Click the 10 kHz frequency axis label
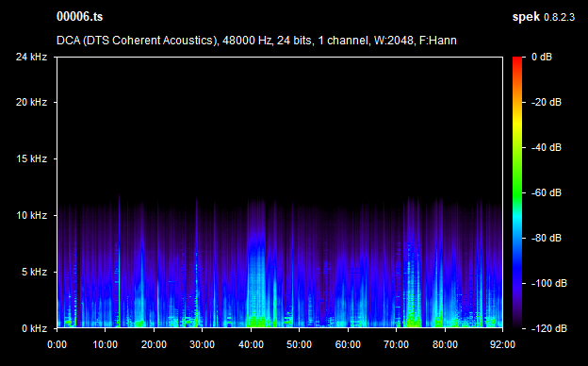The image size is (588, 366). (31, 215)
